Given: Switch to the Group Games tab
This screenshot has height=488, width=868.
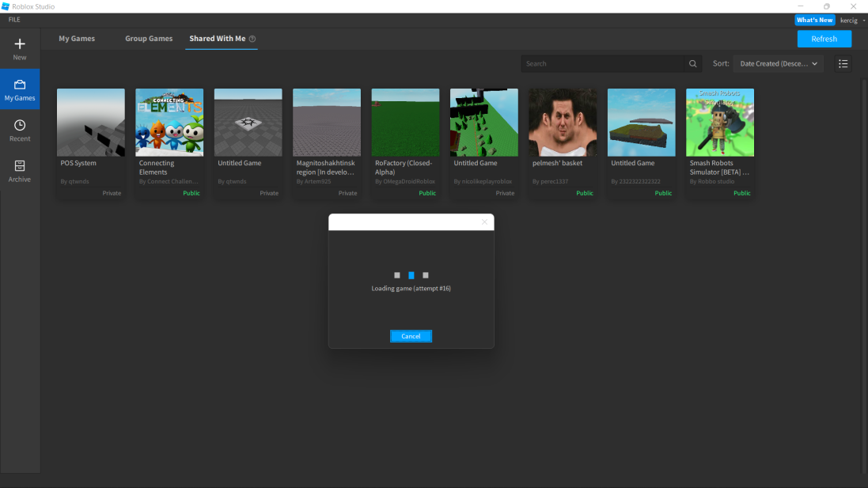Looking at the screenshot, I should (149, 38).
